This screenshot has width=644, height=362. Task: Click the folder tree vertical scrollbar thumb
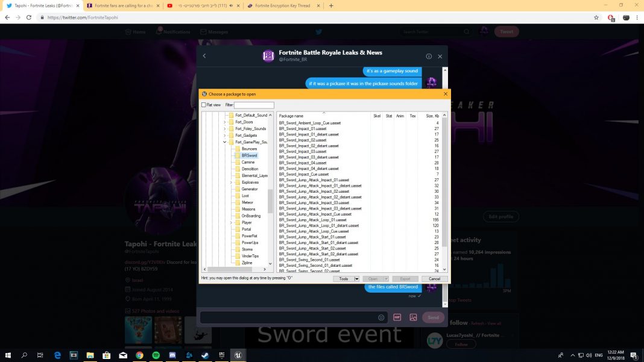pyautogui.click(x=270, y=201)
